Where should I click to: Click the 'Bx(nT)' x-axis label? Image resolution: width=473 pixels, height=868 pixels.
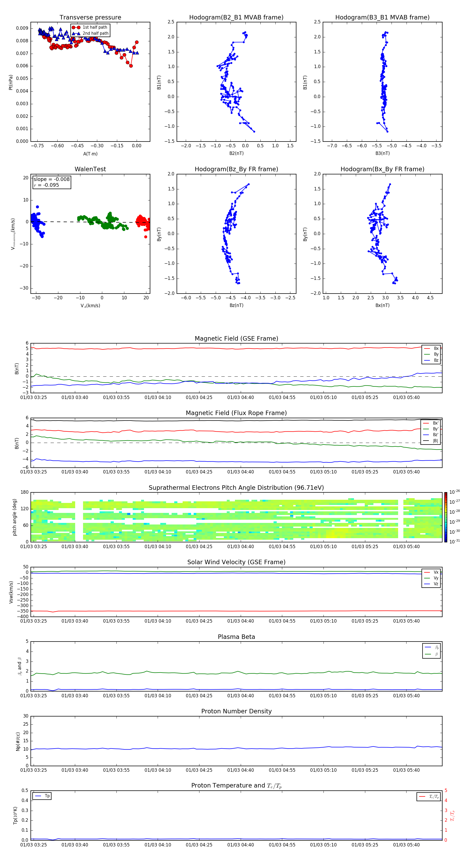(382, 305)
